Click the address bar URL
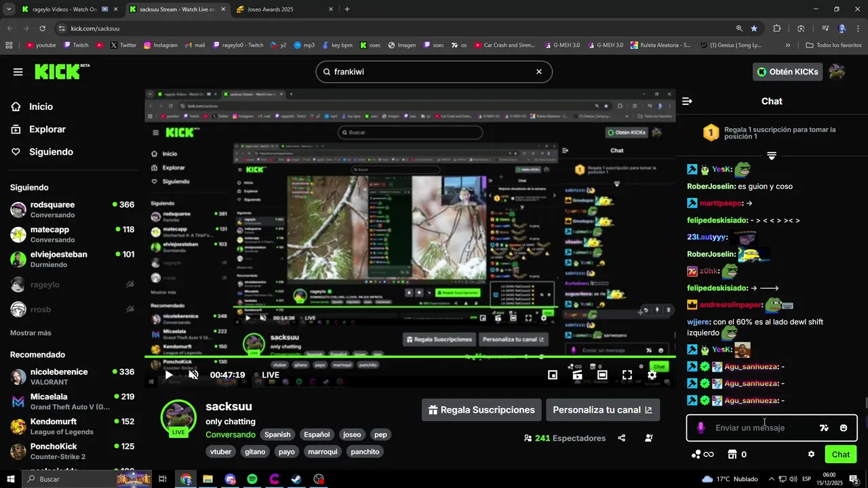The width and height of the screenshot is (868, 488). pyautogui.click(x=95, y=28)
